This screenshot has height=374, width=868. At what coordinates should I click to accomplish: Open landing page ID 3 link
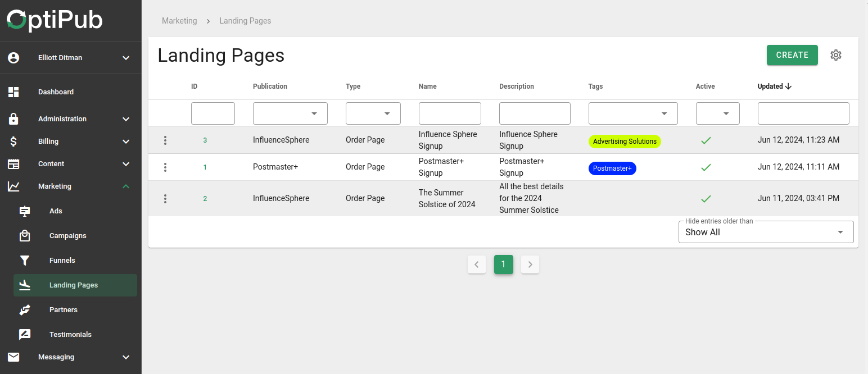coord(205,140)
